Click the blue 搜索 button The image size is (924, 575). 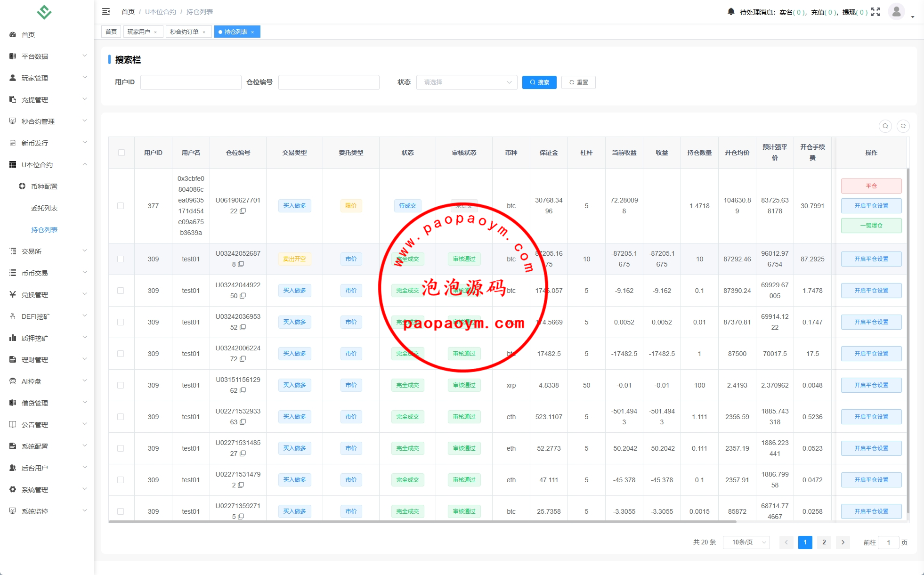click(539, 82)
